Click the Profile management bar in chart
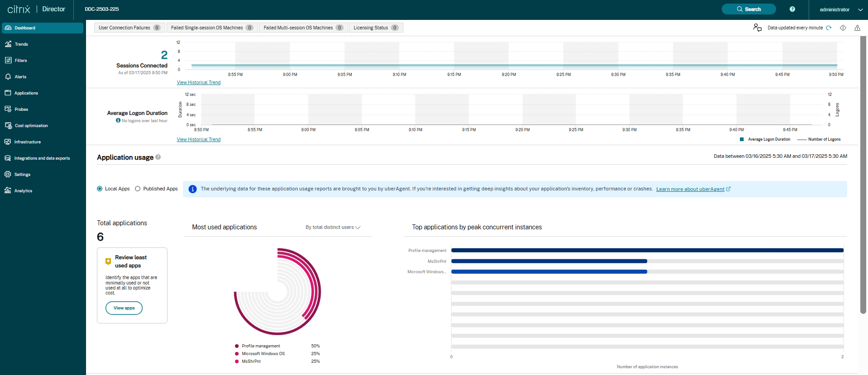The image size is (868, 375). pyautogui.click(x=647, y=250)
